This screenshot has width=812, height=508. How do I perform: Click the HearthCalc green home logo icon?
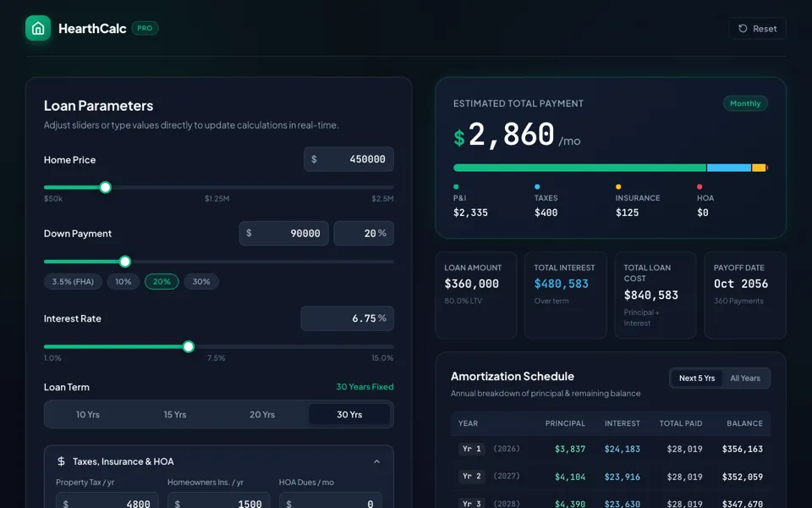point(38,28)
